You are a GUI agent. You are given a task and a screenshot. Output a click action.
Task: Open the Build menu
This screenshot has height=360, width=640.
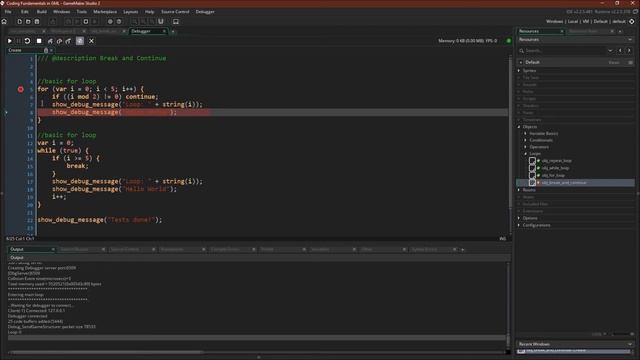click(41, 12)
